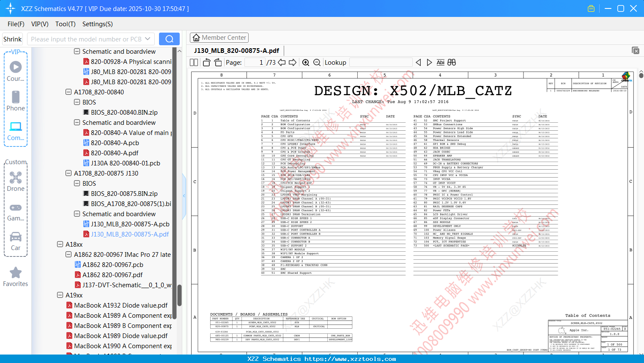Collapse the file tree panel handle

tap(184, 195)
